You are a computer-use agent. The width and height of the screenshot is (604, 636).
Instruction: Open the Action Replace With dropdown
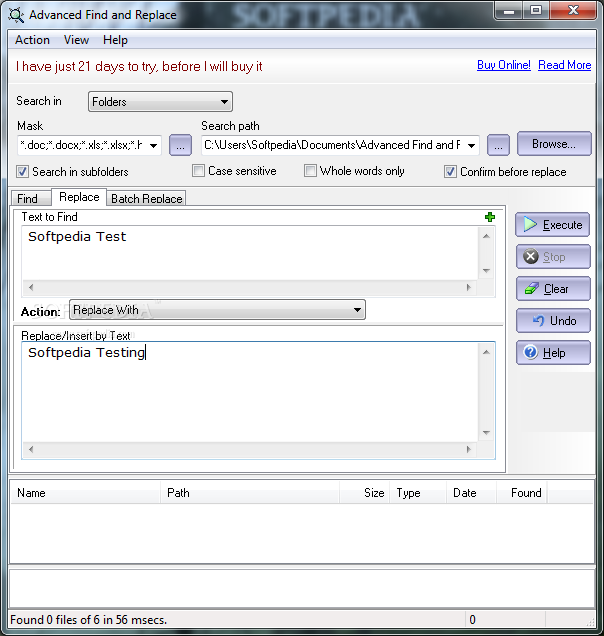pos(217,310)
